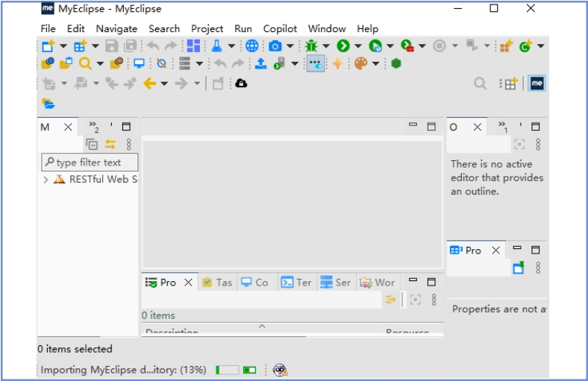This screenshot has width=588, height=381.
Task: Click the green Run play icon
Action: coord(343,46)
